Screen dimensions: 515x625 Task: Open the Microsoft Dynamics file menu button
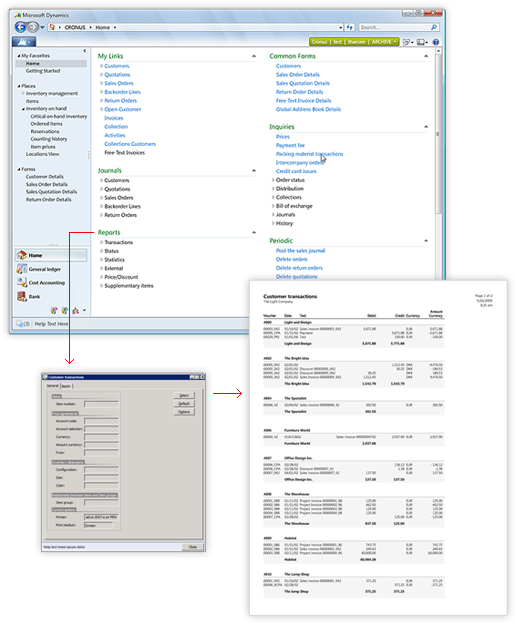click(x=24, y=41)
